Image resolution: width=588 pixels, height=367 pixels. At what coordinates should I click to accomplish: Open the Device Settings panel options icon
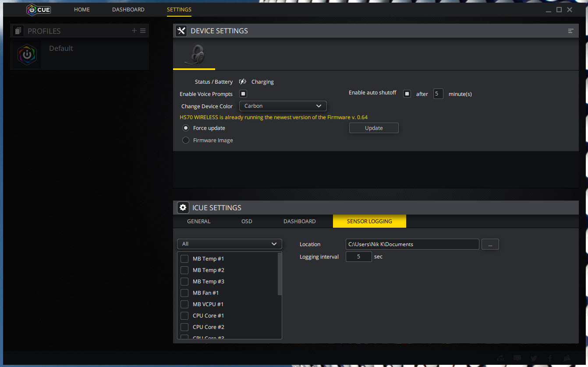pyautogui.click(x=570, y=31)
